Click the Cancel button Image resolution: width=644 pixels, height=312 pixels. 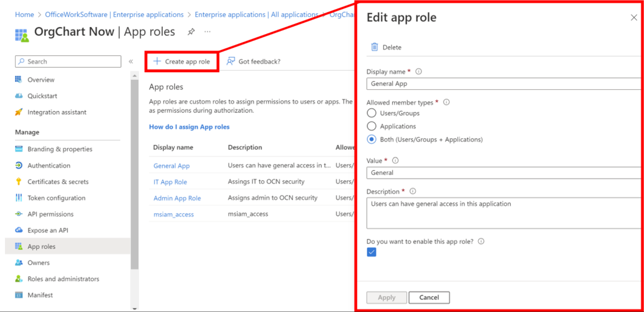(429, 297)
